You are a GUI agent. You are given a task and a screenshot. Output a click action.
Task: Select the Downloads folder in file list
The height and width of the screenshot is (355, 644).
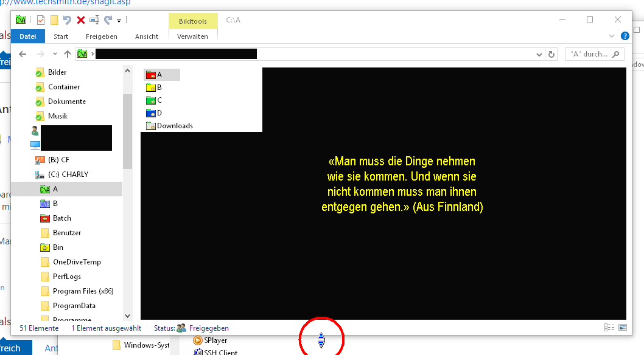(x=169, y=126)
